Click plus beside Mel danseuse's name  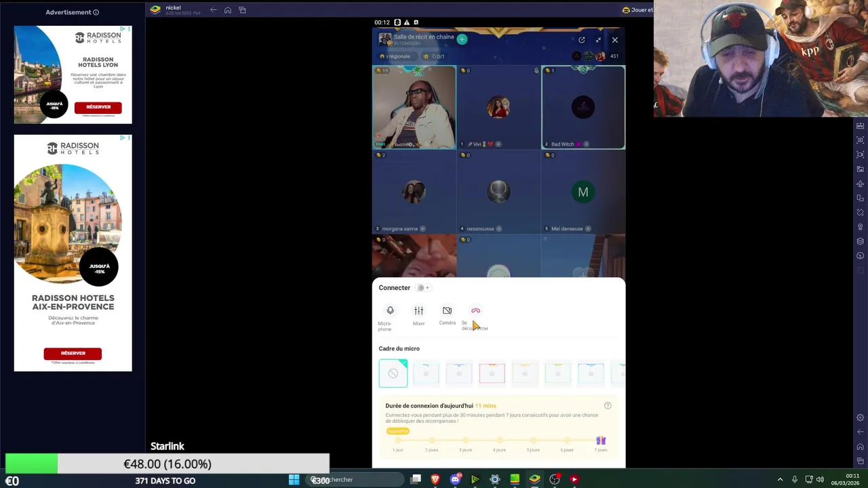click(588, 228)
